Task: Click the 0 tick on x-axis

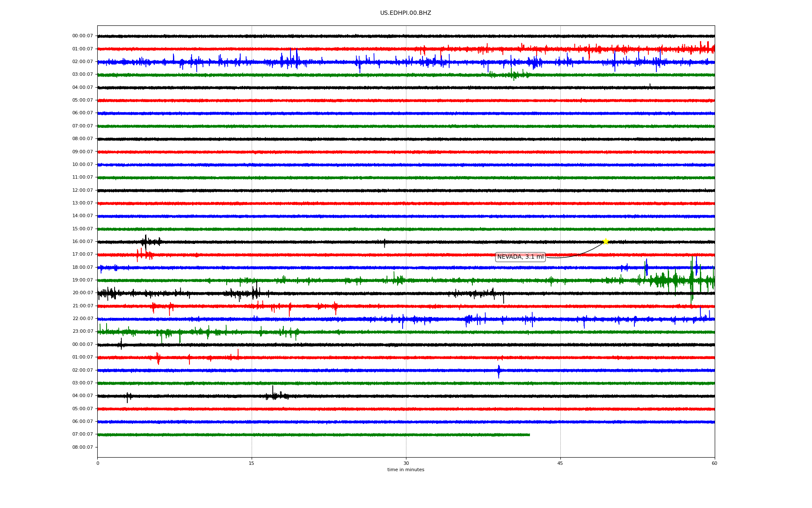Action: click(98, 463)
